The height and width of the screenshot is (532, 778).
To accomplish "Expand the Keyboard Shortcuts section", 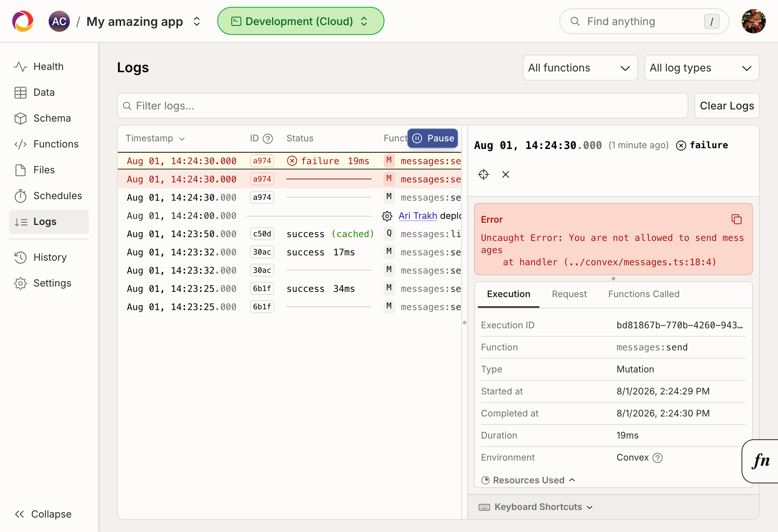I will click(x=536, y=507).
